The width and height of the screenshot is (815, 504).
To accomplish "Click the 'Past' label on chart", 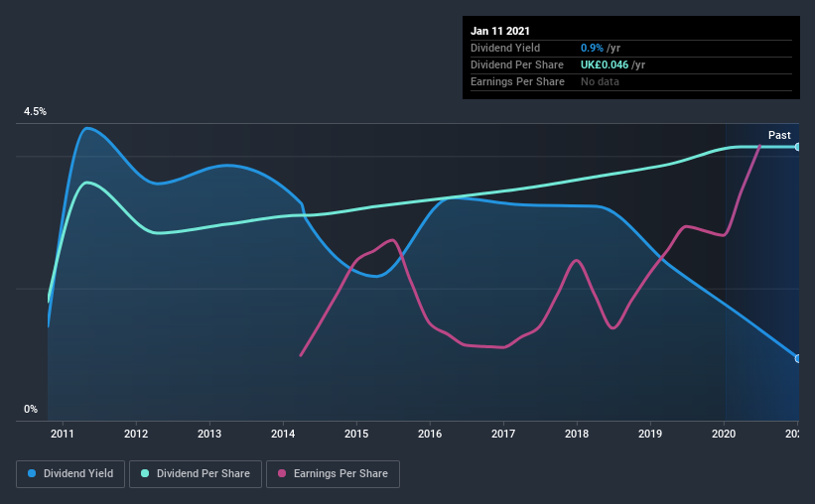I will (779, 135).
